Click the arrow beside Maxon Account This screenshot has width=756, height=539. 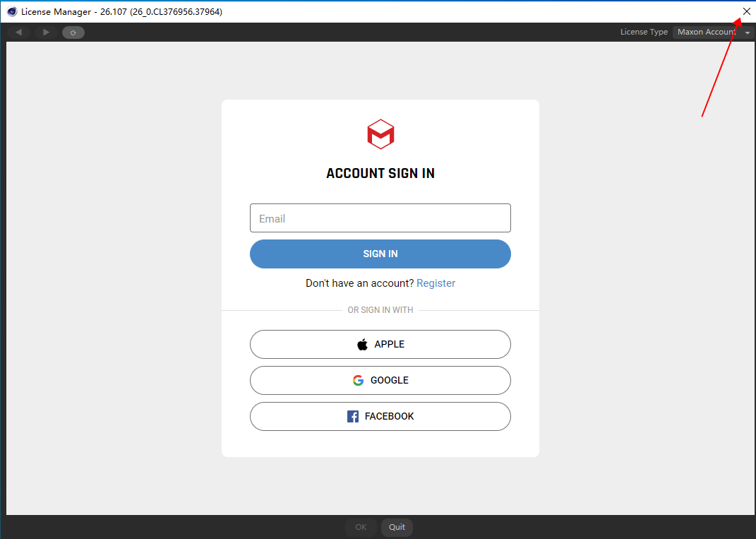point(747,32)
